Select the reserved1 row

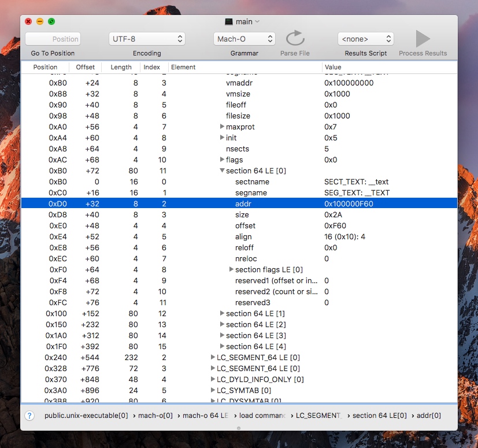(x=239, y=280)
